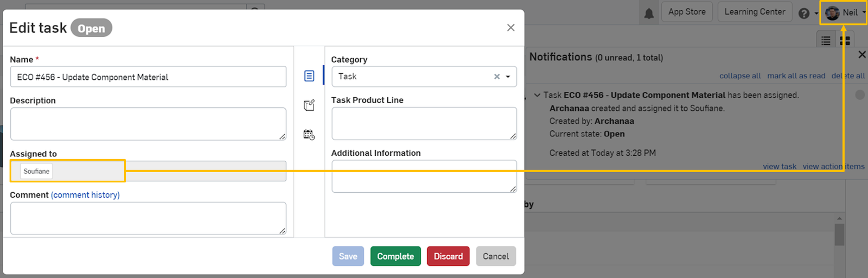Click into the Description text field
The width and height of the screenshot is (868, 278).
(148, 124)
